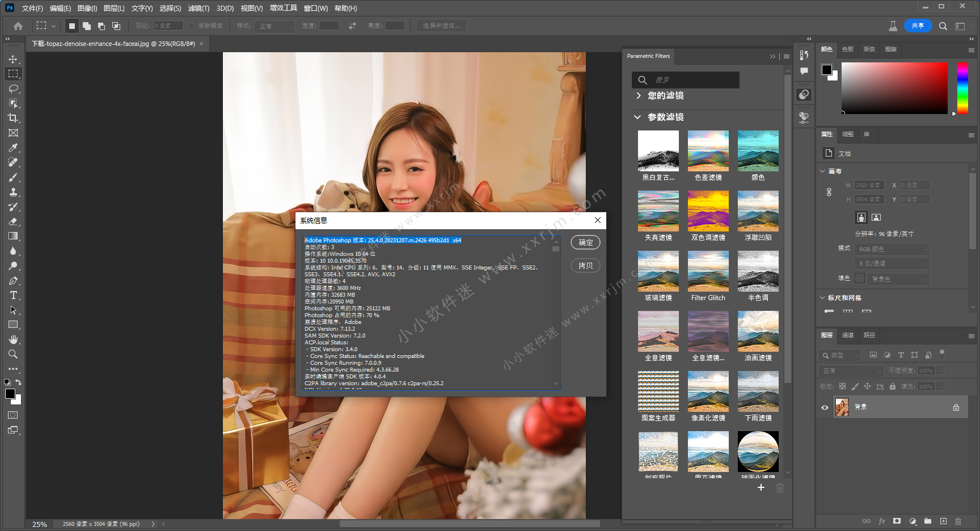The height and width of the screenshot is (531, 980).
Task: Choose Add to selection mode
Action: pos(87,26)
